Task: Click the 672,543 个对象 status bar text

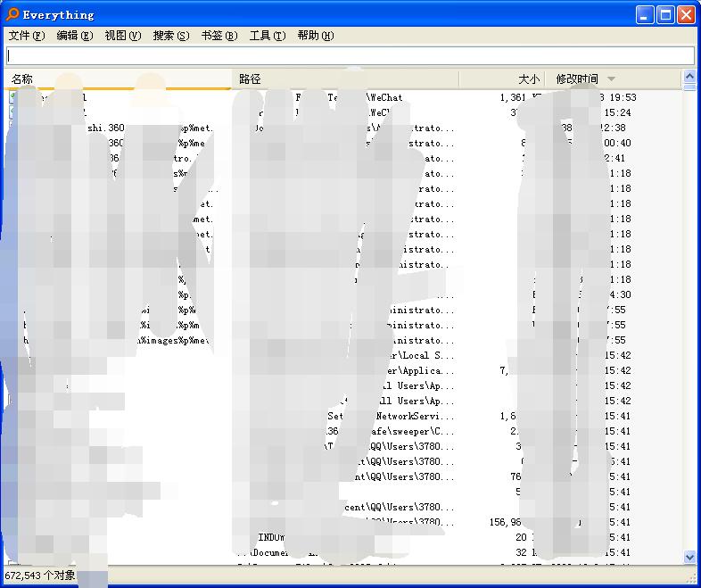Action: pyautogui.click(x=40, y=576)
